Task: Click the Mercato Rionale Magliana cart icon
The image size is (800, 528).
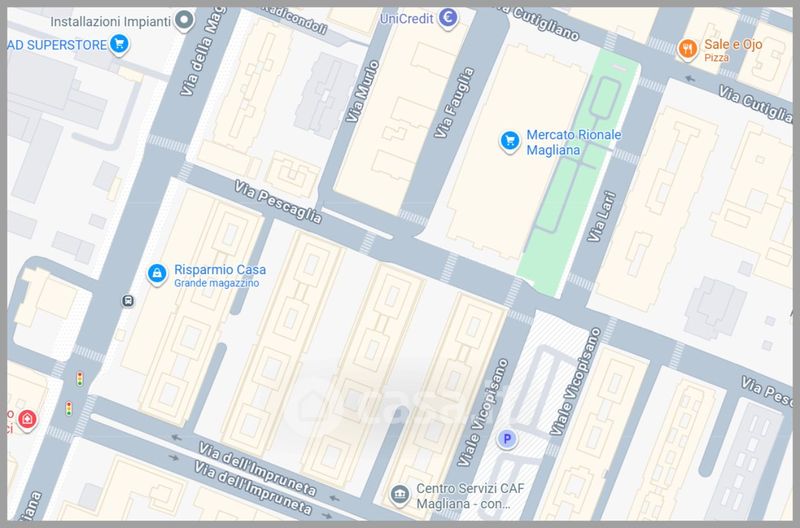Action: tap(510, 141)
